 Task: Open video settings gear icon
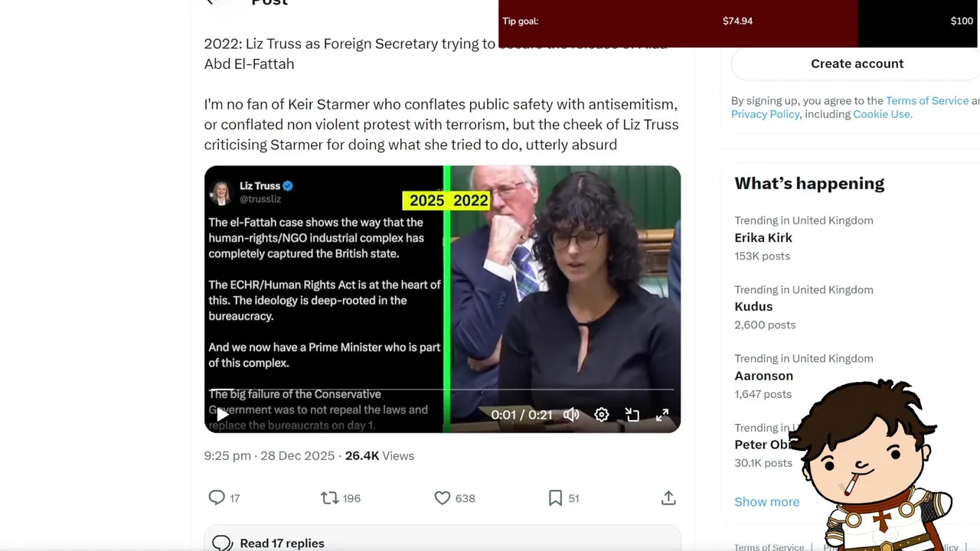point(602,415)
